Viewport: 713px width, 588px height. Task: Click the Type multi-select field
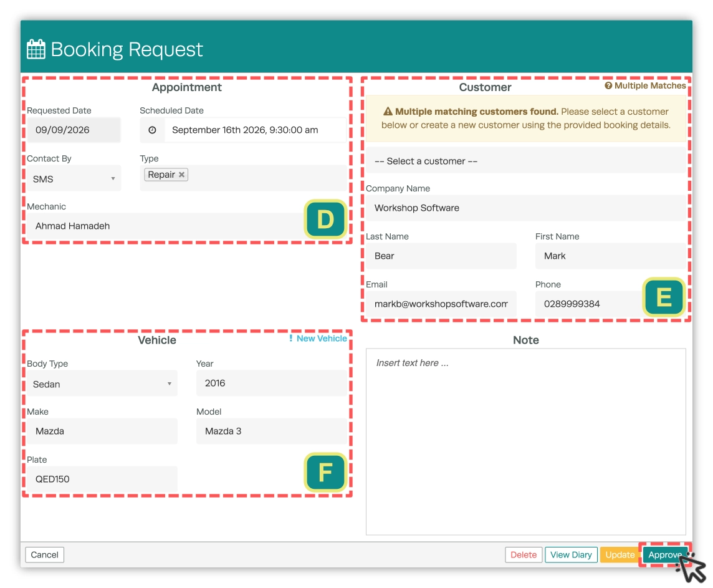point(243,178)
